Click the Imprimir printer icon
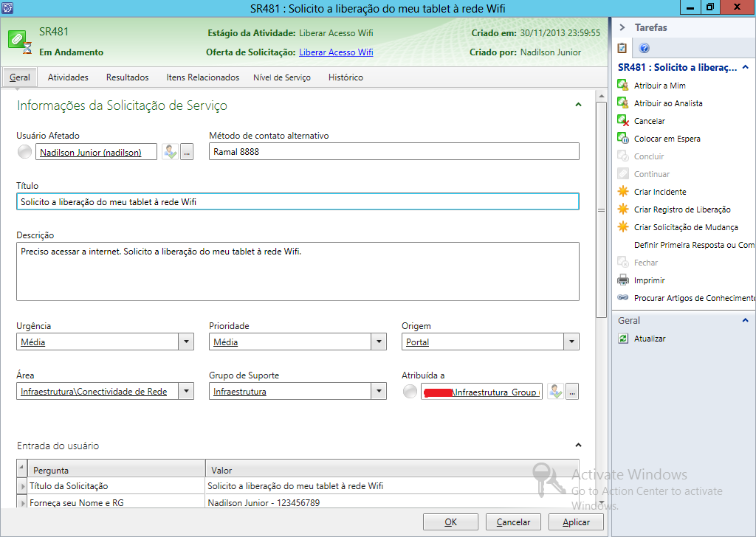 (x=623, y=280)
